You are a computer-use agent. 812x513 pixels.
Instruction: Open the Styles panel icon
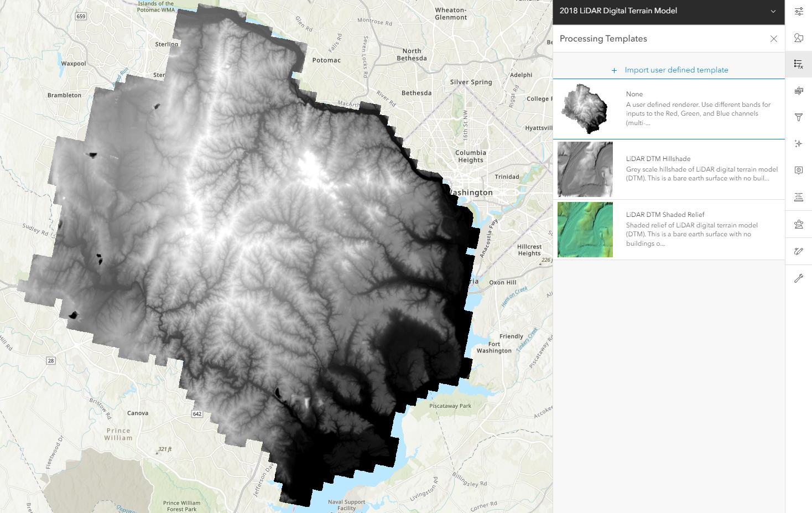(x=799, y=38)
